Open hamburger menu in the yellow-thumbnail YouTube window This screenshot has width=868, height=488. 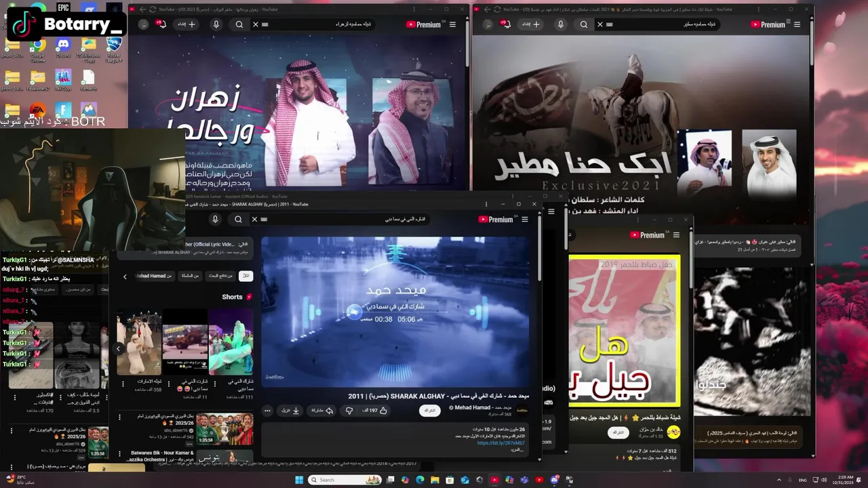coord(676,235)
